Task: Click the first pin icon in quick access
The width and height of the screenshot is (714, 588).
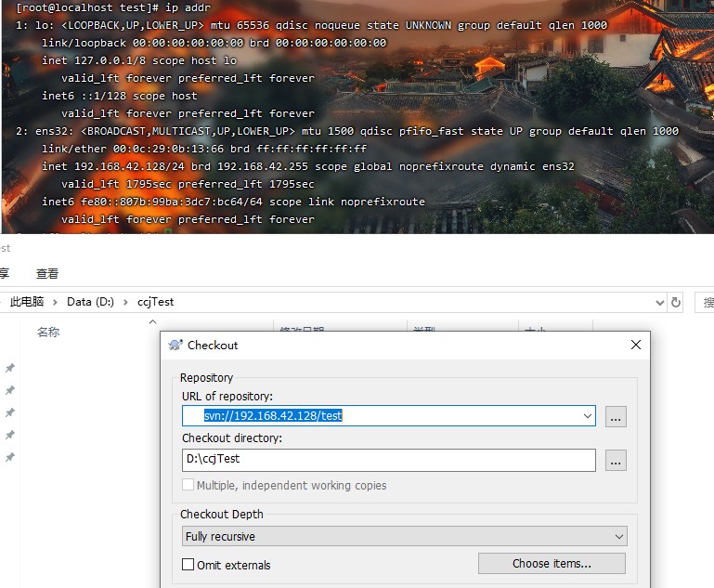Action: click(x=10, y=369)
